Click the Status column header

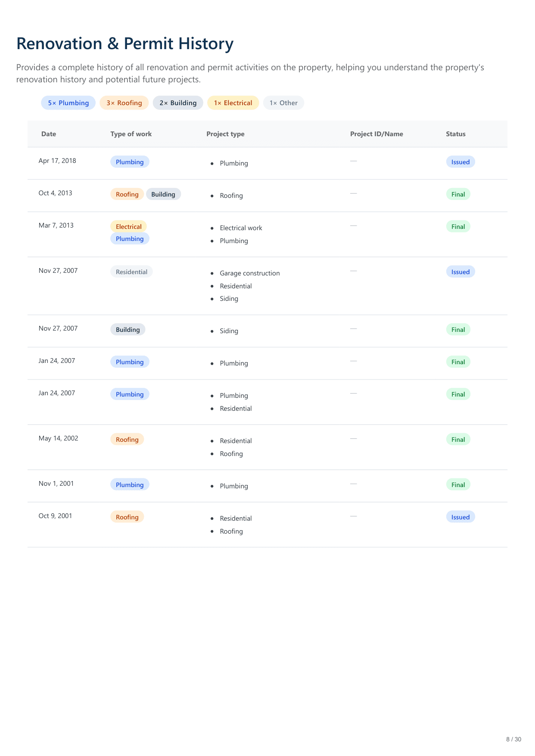coord(456,134)
